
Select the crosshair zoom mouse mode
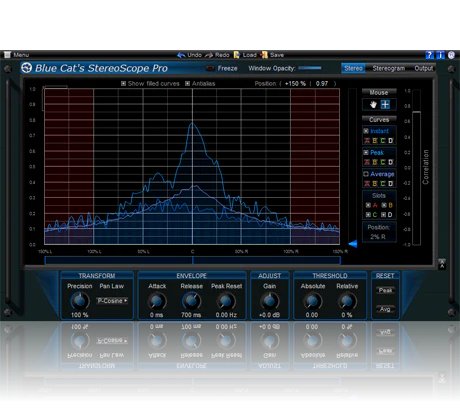385,105
